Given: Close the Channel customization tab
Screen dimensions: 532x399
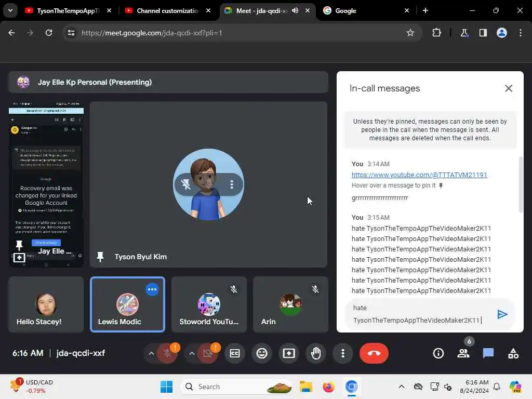Looking at the screenshot, I should (208, 10).
